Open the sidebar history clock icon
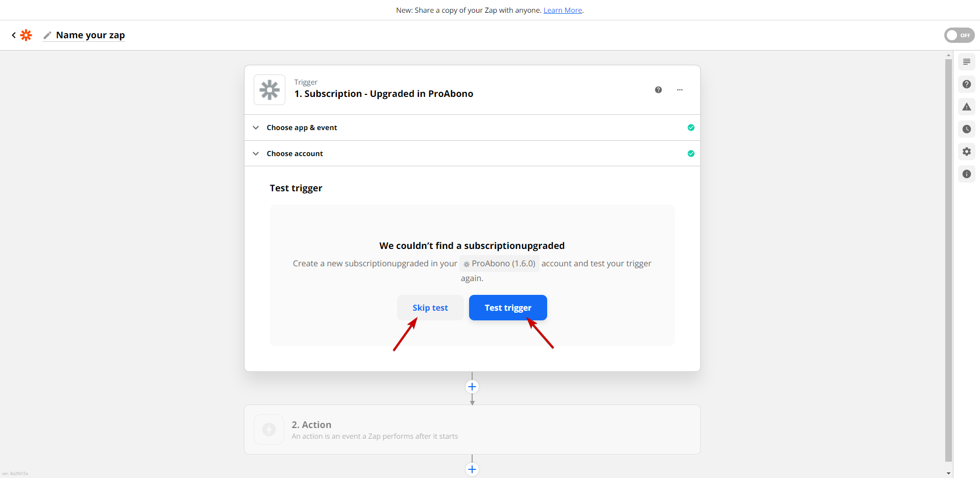This screenshot has height=478, width=980. click(x=967, y=129)
